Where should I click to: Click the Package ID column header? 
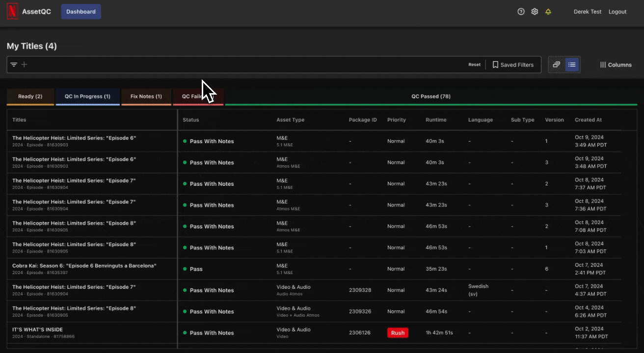click(x=363, y=120)
